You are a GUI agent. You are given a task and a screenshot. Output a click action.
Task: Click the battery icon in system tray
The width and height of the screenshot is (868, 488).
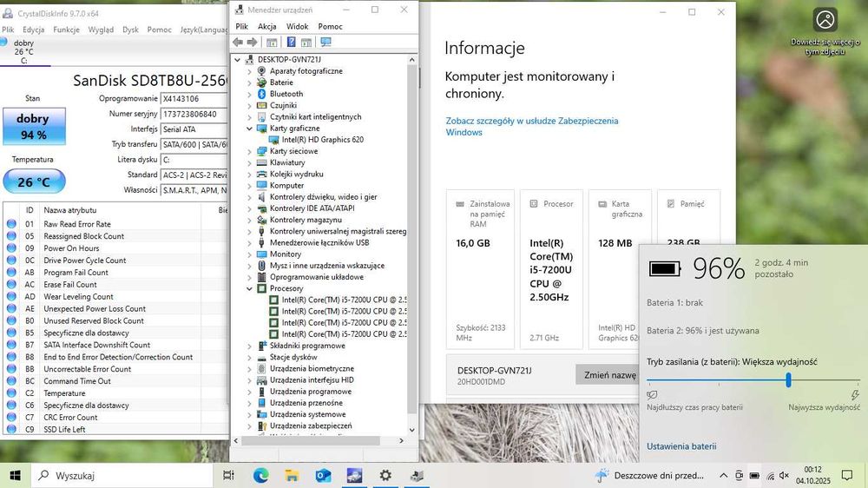(754, 475)
